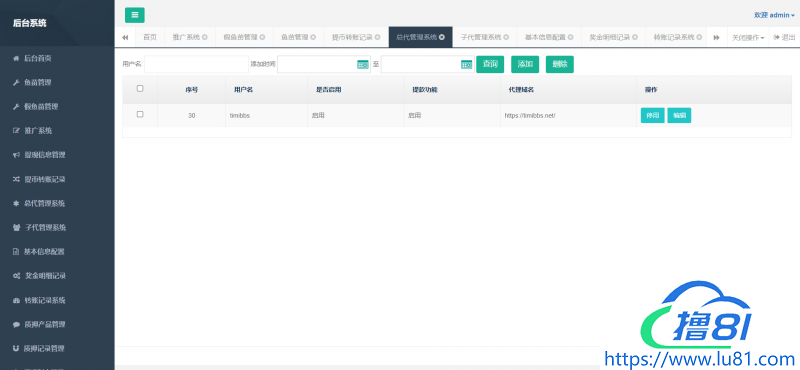This screenshot has width=800, height=370.
Task: Click the shuffle icon beside sidebar 提币转账记录
Action: [x=16, y=179]
